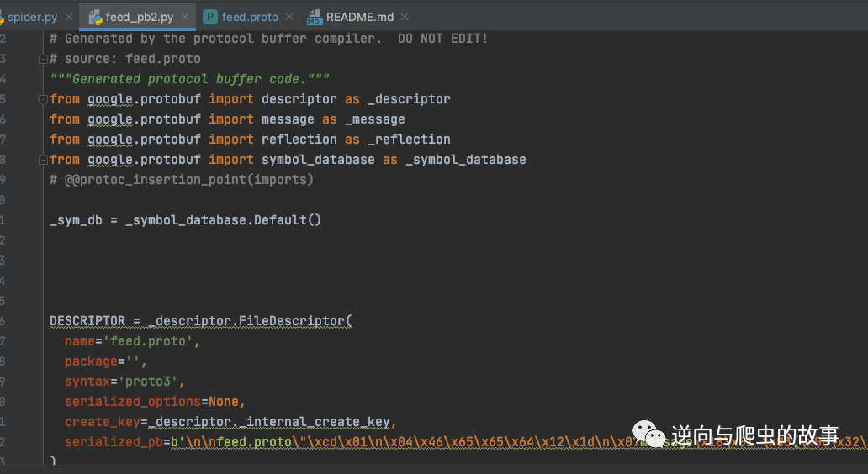Click the proto file icon on feed.proto tab

point(210,17)
